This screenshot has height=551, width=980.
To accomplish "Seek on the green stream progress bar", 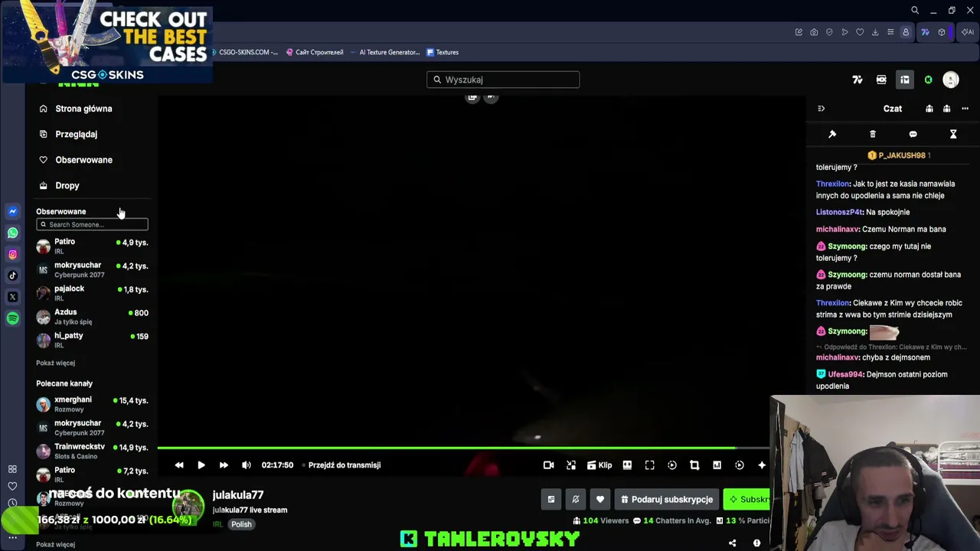I will (463, 448).
